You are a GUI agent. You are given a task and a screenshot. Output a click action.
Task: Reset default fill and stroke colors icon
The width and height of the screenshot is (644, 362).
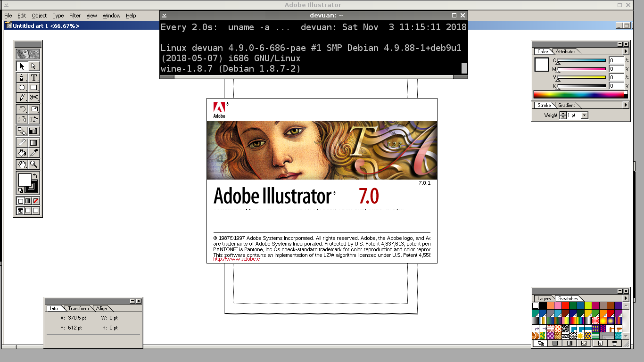click(21, 189)
